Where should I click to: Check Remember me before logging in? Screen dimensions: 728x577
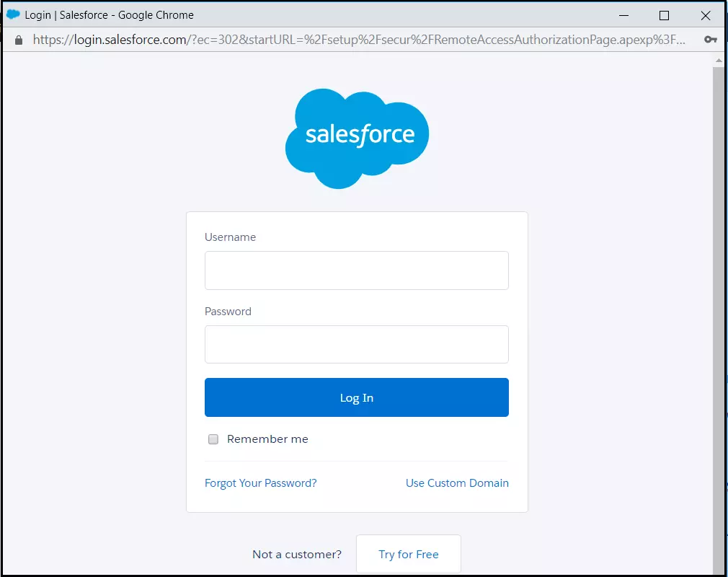tap(213, 439)
